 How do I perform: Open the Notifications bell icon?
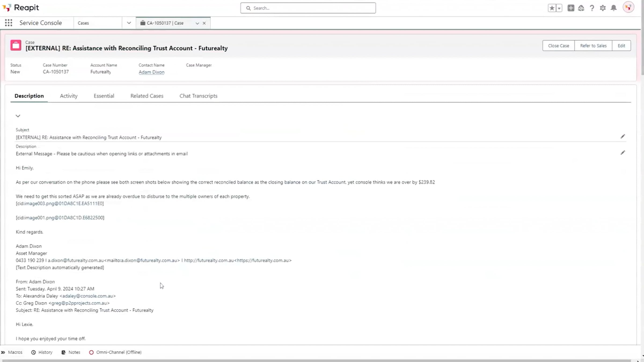coord(613,8)
